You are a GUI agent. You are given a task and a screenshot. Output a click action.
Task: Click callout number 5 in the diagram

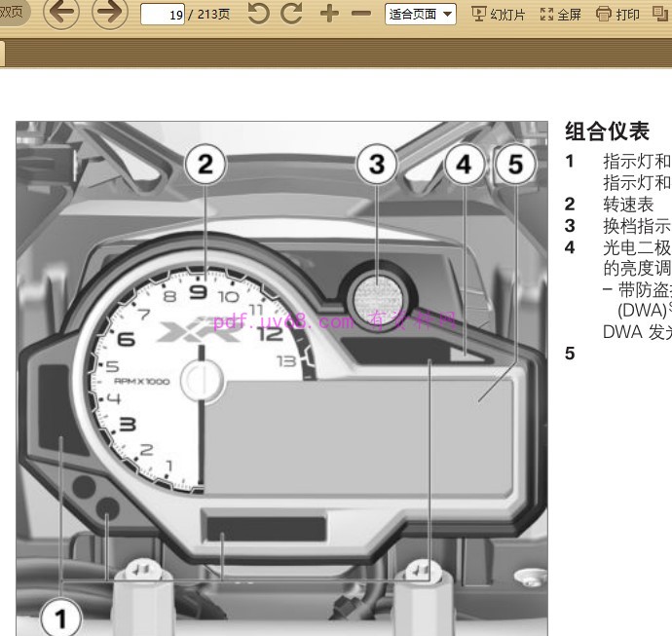click(515, 165)
